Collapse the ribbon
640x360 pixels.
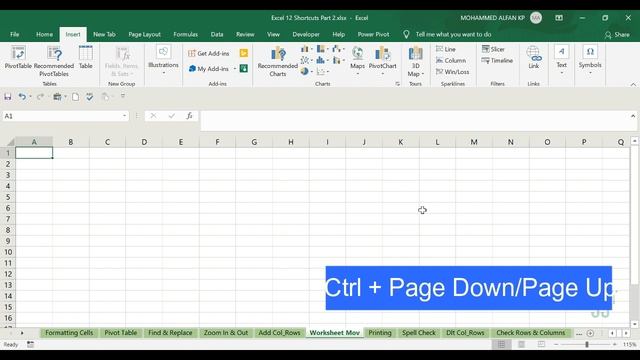coord(633,84)
